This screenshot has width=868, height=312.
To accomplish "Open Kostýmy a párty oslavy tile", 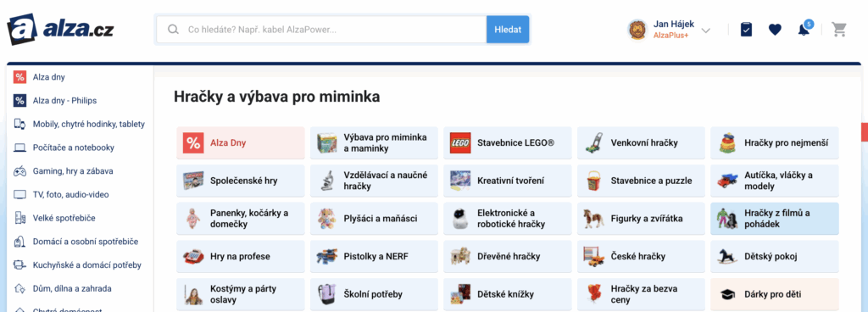I will (x=241, y=294).
